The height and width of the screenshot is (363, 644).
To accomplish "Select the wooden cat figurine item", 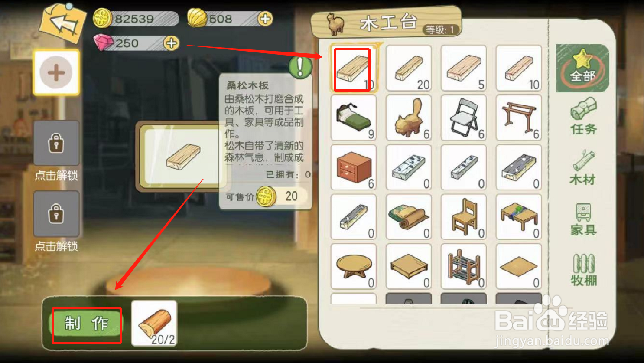I will pos(409,118).
